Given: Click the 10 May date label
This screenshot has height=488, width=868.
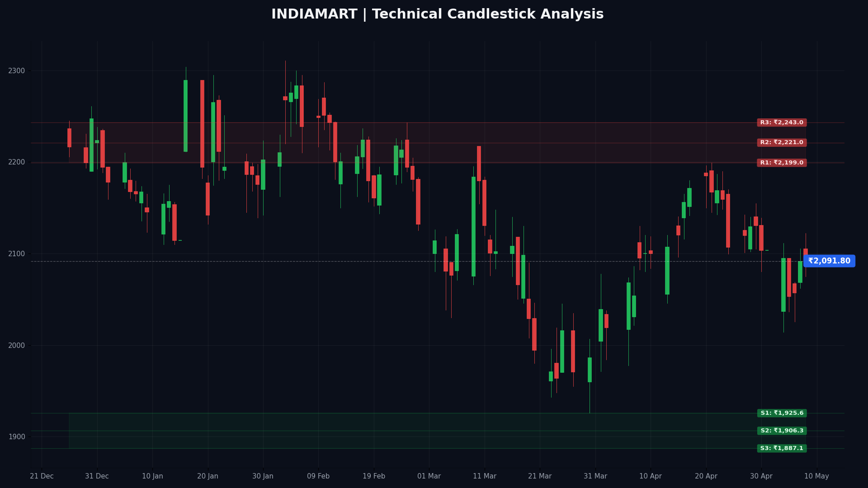Looking at the screenshot, I should [816, 476].
